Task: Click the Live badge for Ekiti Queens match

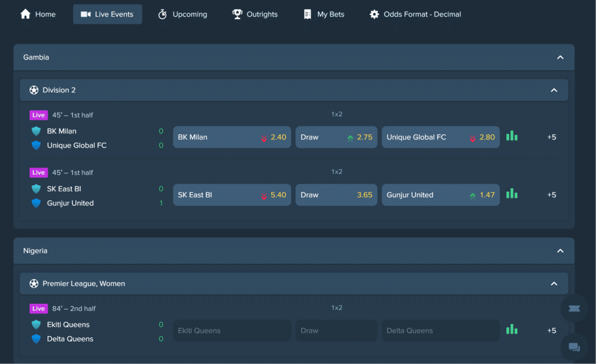Action: [38, 309]
